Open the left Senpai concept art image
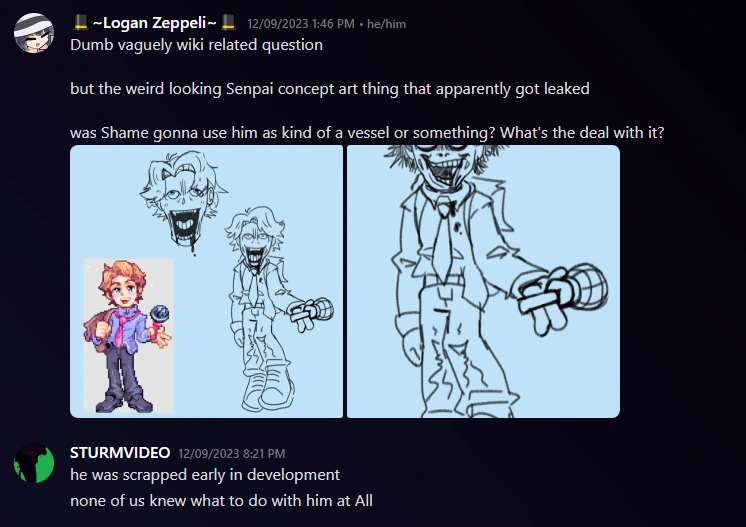Viewport: 746px width, 527px height. pyautogui.click(x=206, y=282)
